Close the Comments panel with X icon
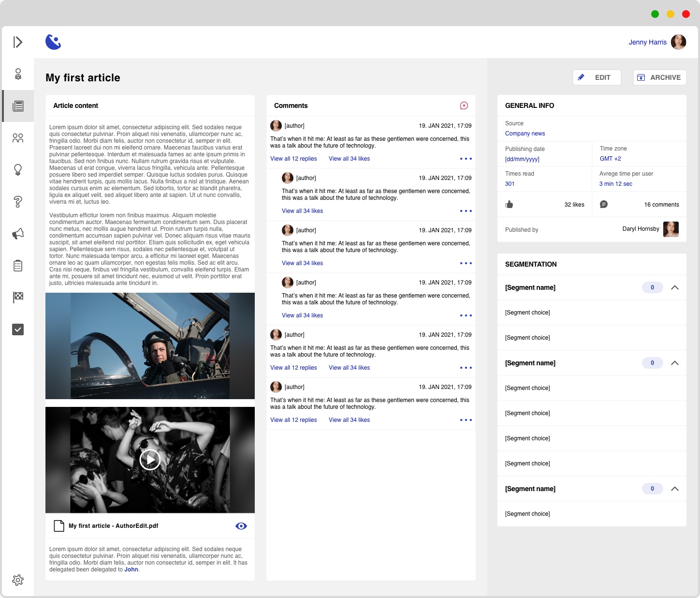Screen dimensions: 700x598 [x=464, y=105]
